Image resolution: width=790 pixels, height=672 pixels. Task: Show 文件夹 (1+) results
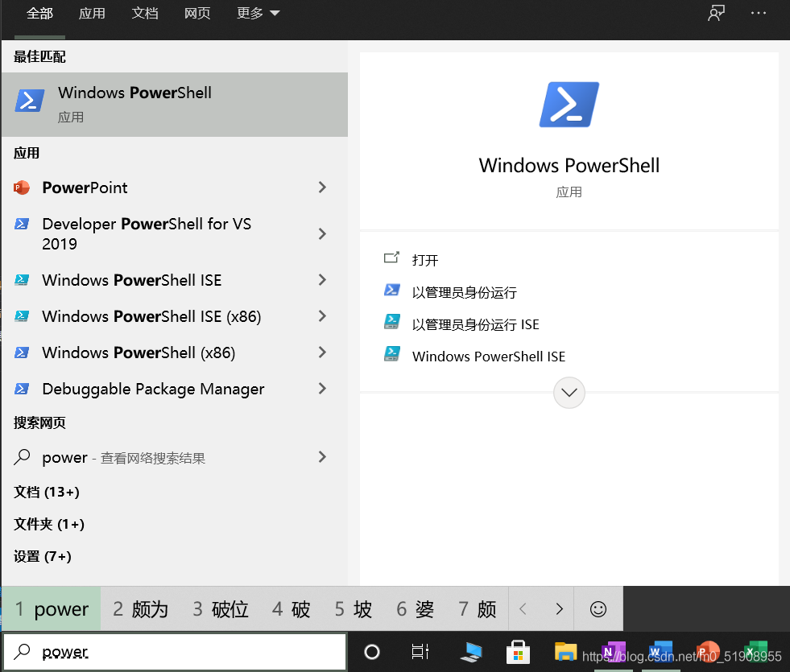point(49,524)
